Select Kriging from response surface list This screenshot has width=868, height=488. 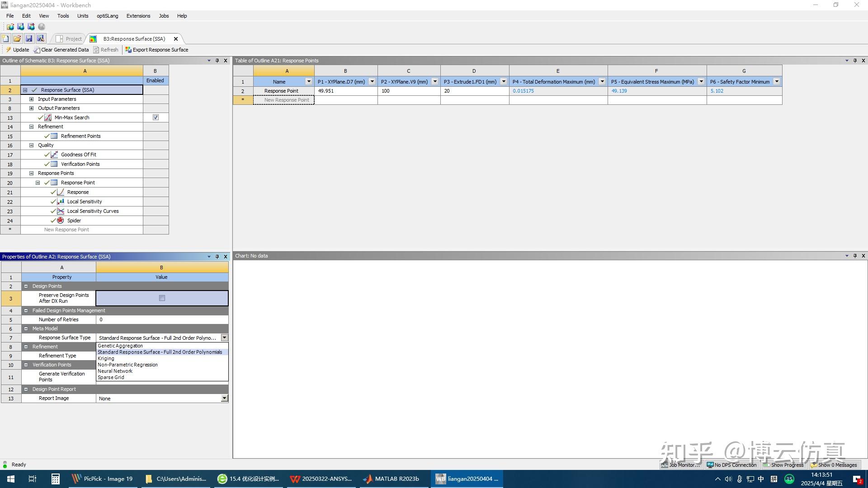coord(106,358)
